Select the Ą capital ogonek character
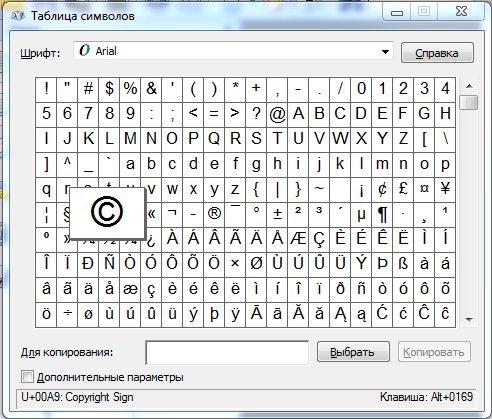The height and width of the screenshot is (419, 492). point(340,314)
